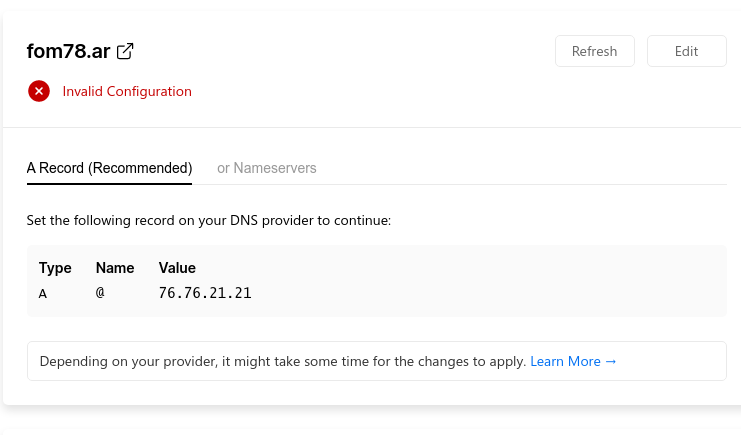This screenshot has width=741, height=435.
Task: Click the Name column header
Action: 114,268
